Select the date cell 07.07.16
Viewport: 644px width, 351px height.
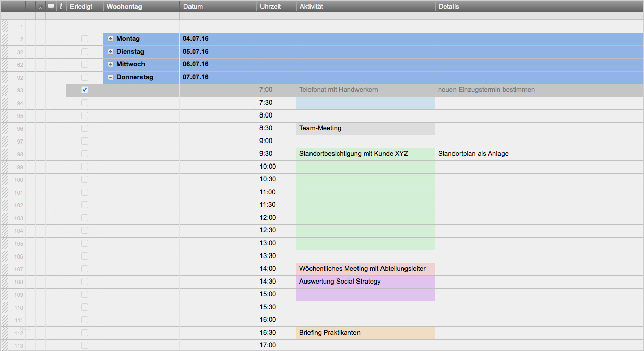click(x=218, y=77)
